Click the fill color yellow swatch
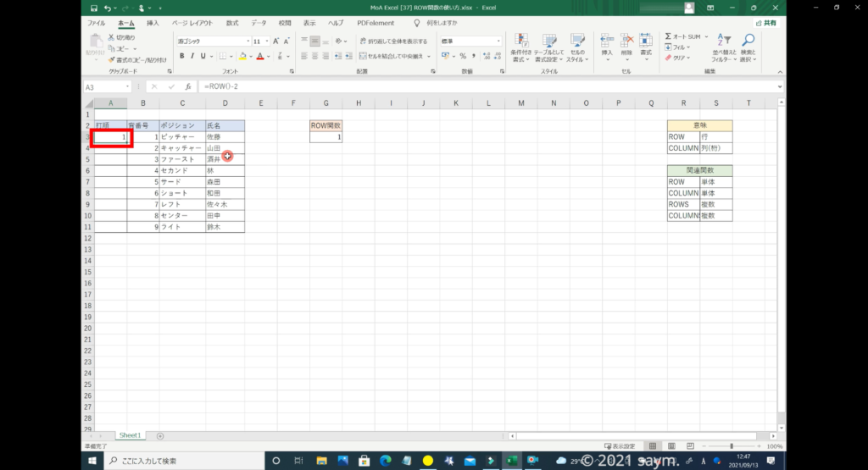Viewport: 868px width, 470px height. (x=242, y=56)
